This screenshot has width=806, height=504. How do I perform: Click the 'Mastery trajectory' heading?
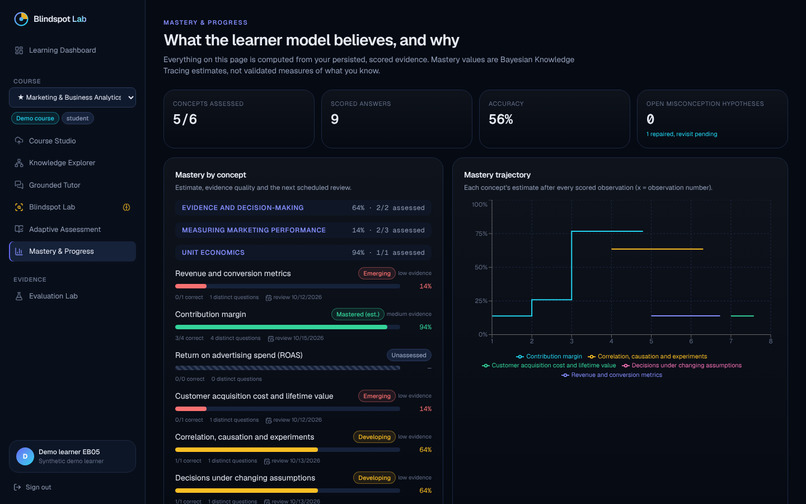(x=497, y=175)
